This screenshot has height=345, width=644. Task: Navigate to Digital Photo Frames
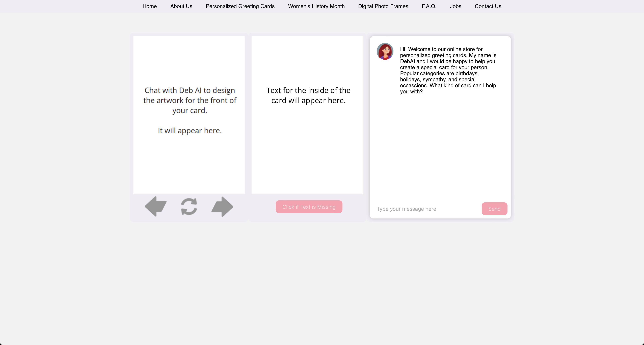coord(383,6)
